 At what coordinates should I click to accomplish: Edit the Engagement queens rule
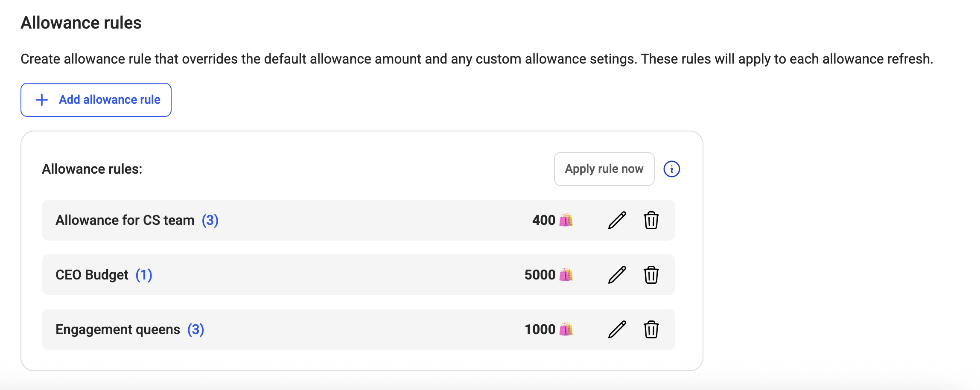(x=617, y=329)
